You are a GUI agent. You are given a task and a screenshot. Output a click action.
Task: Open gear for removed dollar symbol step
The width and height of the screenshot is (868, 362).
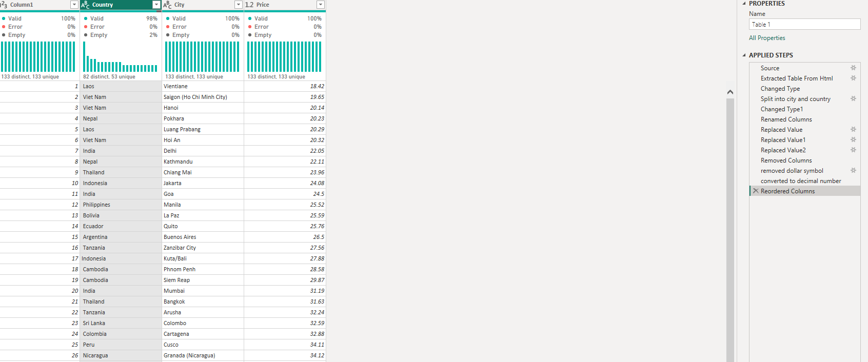(854, 170)
